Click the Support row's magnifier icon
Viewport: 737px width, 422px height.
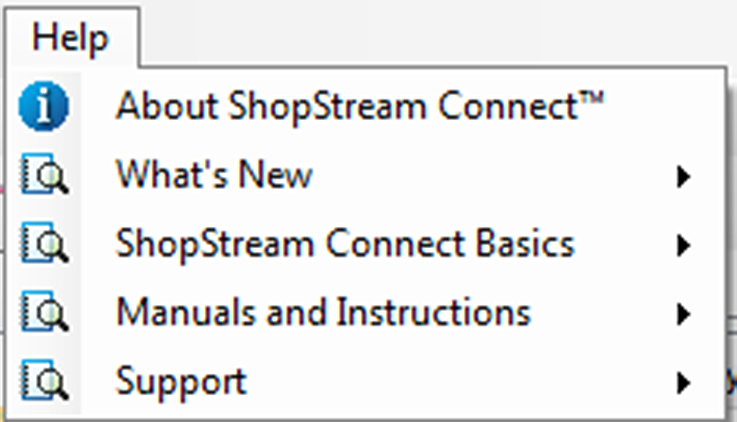click(x=43, y=381)
